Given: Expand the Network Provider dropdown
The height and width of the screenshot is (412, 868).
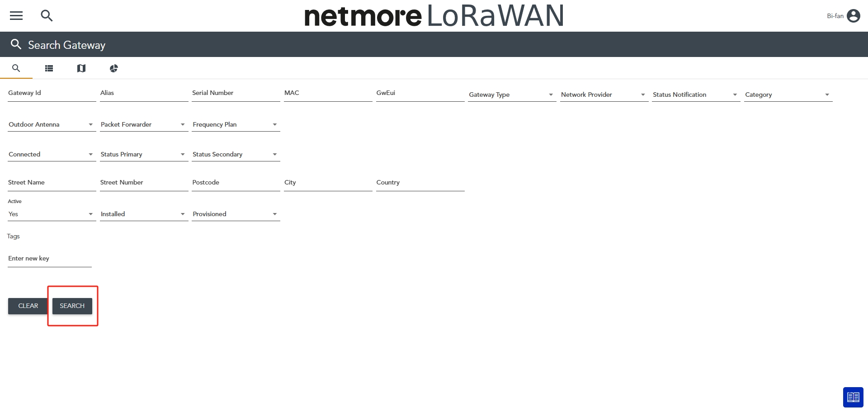Looking at the screenshot, I should 604,95.
